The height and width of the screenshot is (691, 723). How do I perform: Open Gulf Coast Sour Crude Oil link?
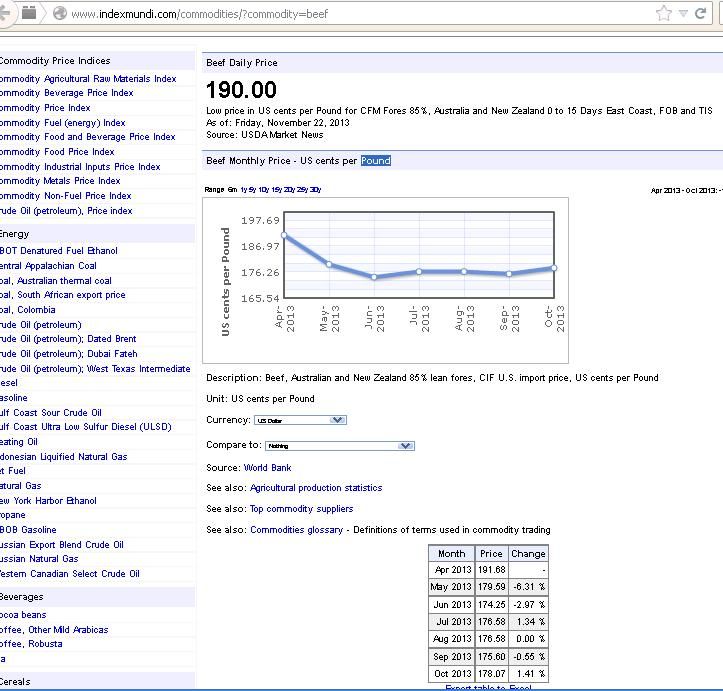(51, 413)
